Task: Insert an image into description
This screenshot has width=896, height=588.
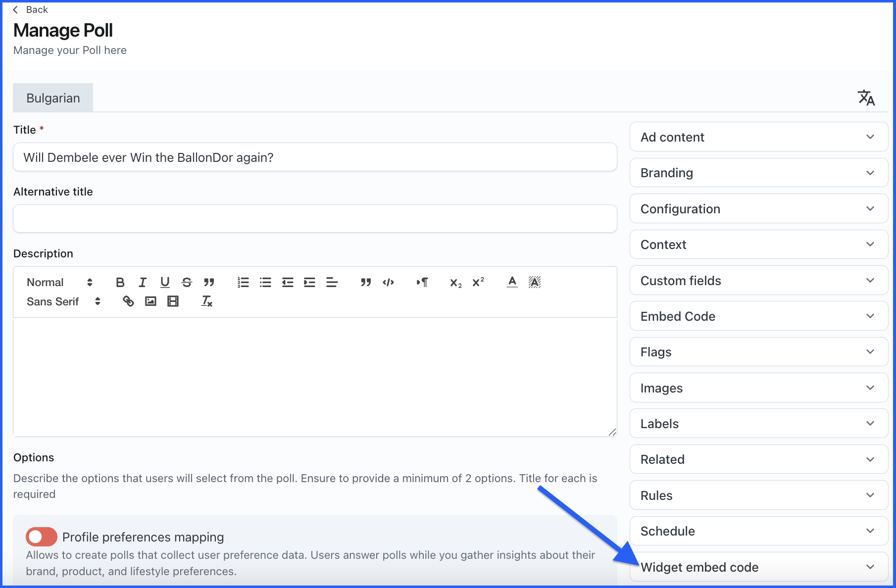Action: pyautogui.click(x=150, y=301)
